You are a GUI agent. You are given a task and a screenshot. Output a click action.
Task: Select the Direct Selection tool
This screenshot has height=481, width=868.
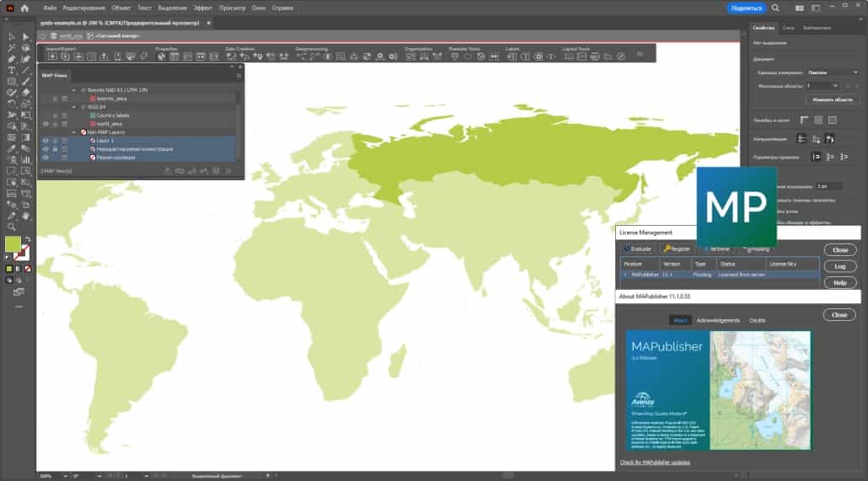[25, 37]
